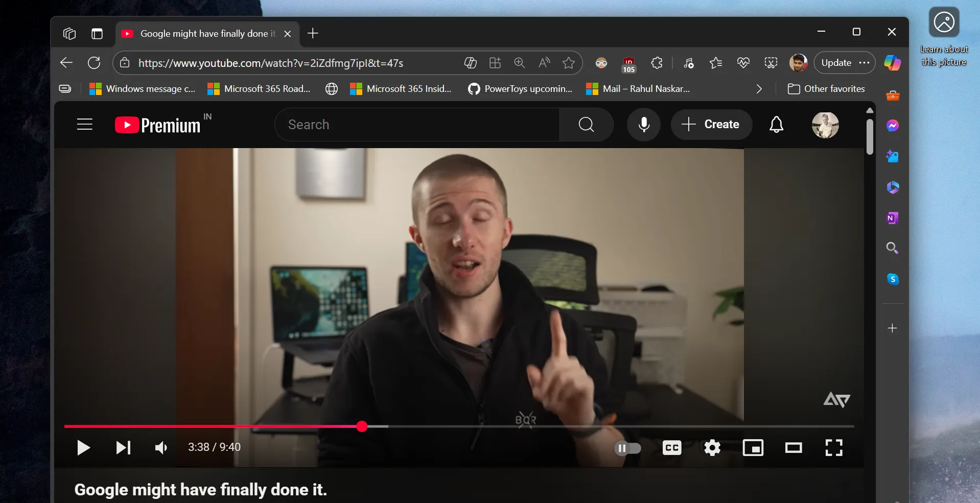The image size is (980, 503).
Task: Open the PowerToys upcoming bookmark
Action: coord(520,88)
